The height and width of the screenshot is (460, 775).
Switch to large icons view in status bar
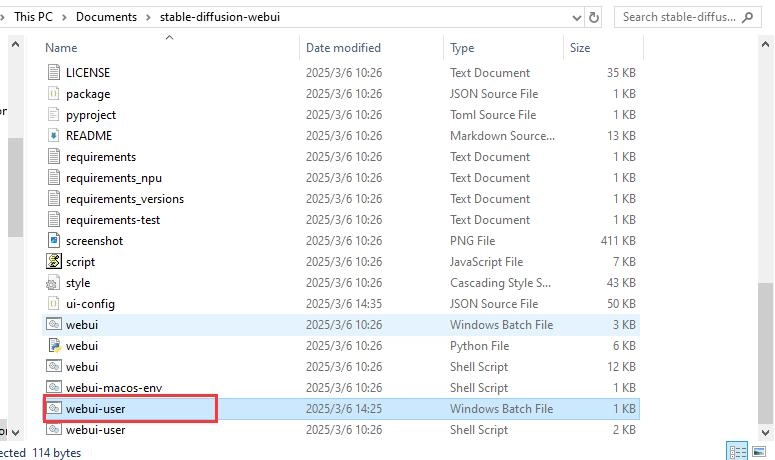pyautogui.click(x=759, y=452)
